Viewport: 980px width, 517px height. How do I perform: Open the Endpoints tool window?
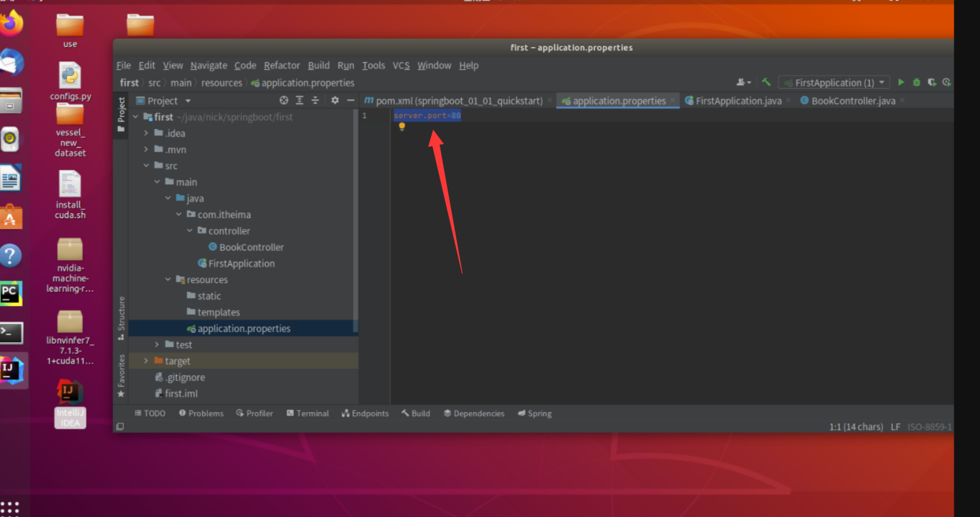[365, 413]
